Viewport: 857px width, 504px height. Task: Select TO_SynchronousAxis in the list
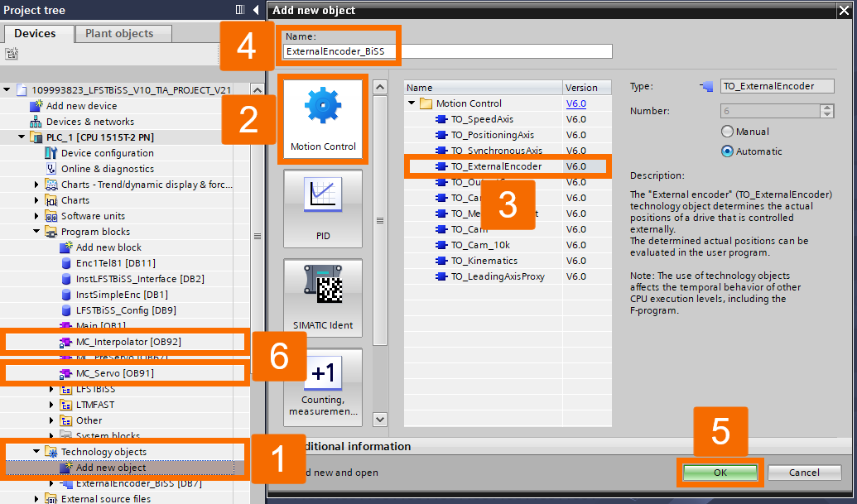point(497,151)
